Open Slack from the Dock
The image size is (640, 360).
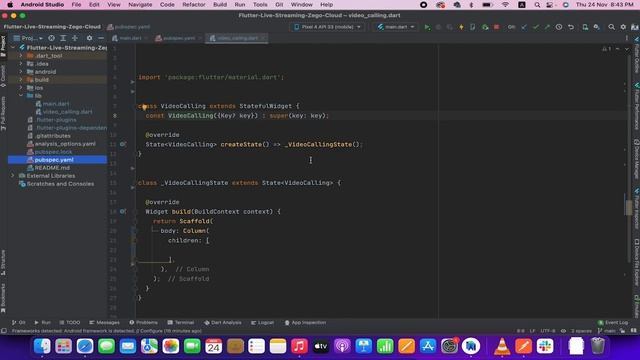coord(545,347)
